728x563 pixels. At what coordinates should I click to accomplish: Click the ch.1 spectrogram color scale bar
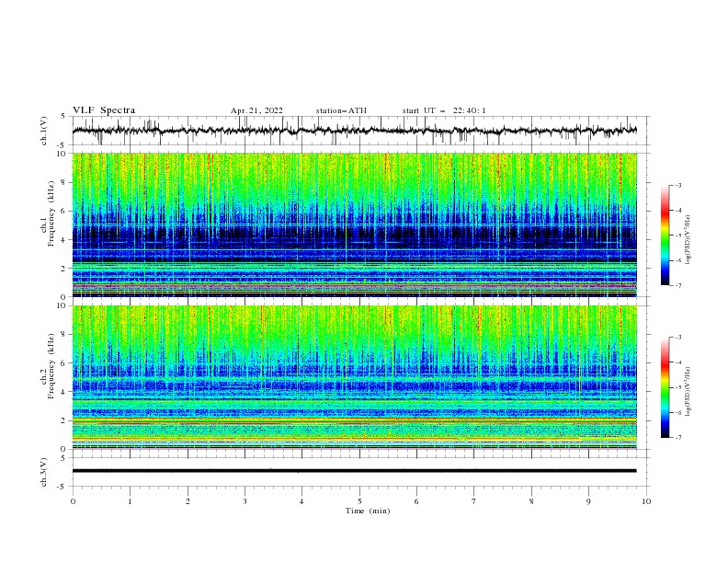click(665, 236)
